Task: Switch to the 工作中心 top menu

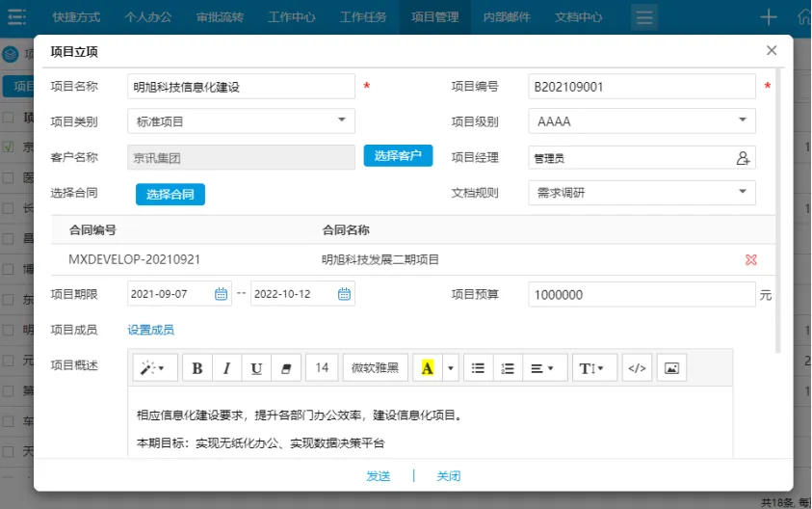Action: click(x=294, y=17)
